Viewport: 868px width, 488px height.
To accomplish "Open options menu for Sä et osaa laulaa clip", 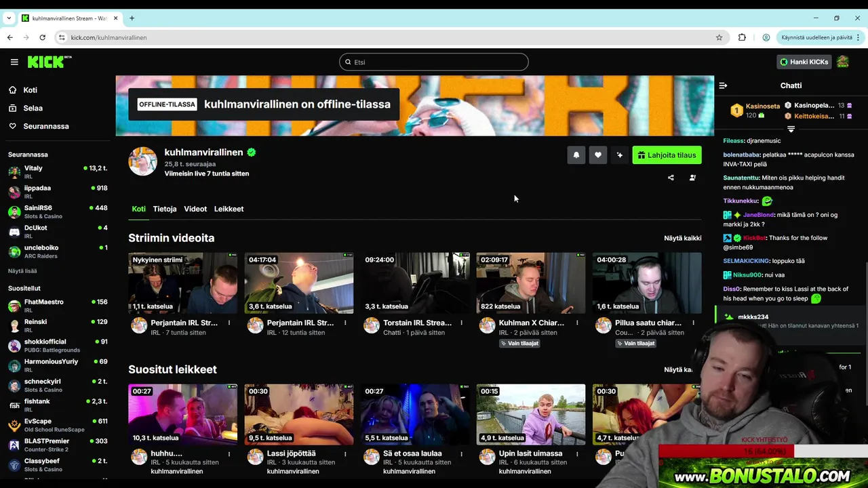I will click(461, 454).
